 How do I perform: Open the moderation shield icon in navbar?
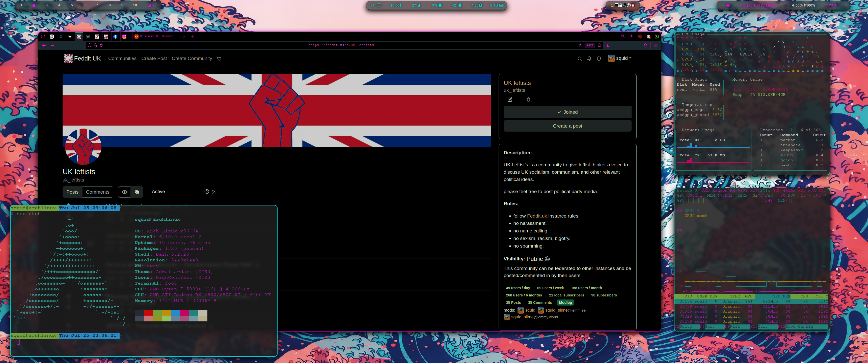599,58
